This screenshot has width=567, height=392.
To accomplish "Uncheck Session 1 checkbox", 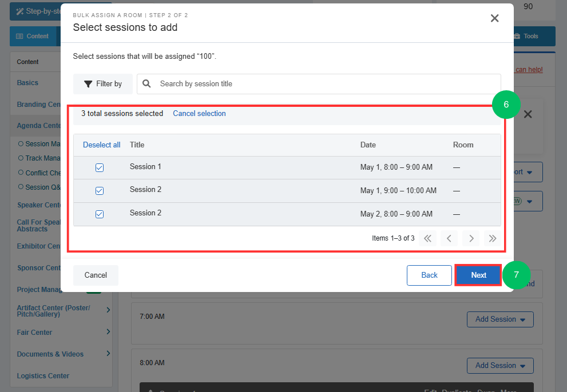I will pos(100,167).
